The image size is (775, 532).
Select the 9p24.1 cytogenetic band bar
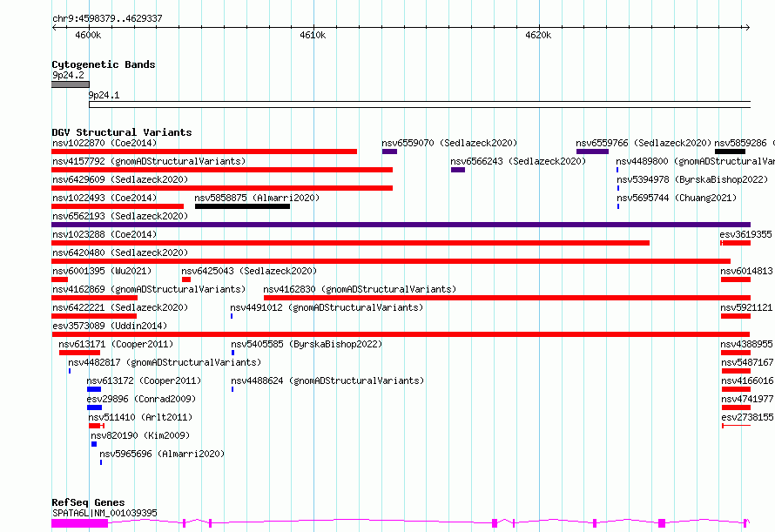[420, 104]
